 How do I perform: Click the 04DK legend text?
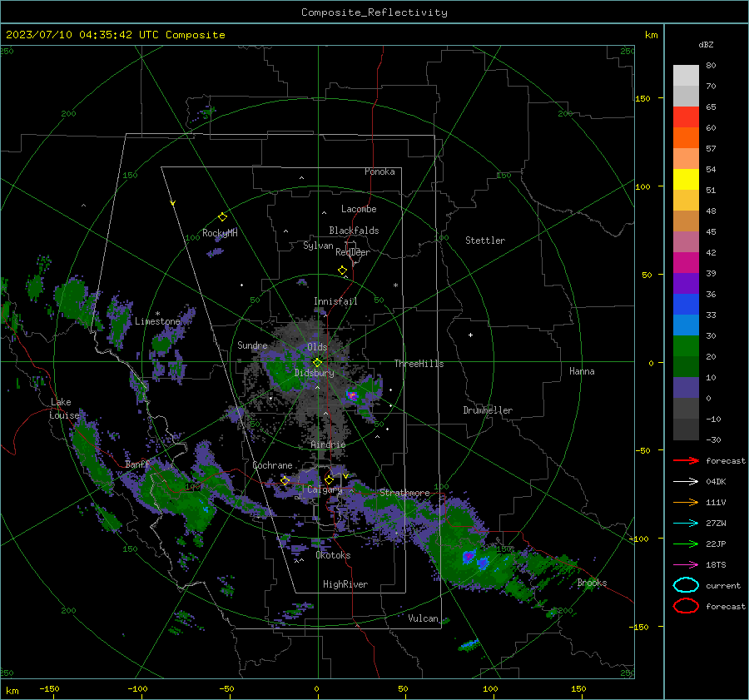[716, 482]
